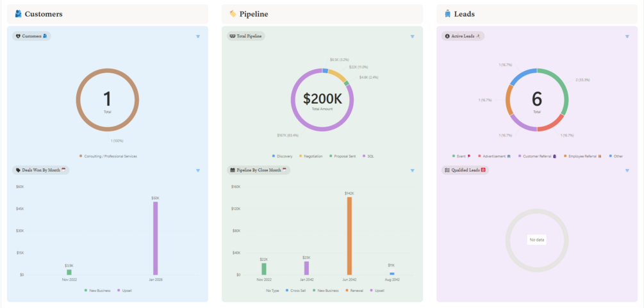Toggle SQL legend item in Total Pipeline
The width and height of the screenshot is (644, 308).
(368, 156)
